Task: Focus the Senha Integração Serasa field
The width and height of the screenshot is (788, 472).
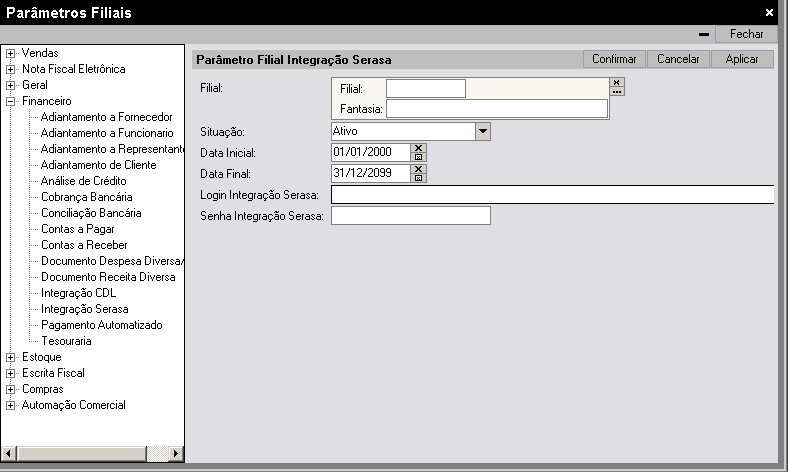Action: tap(411, 216)
